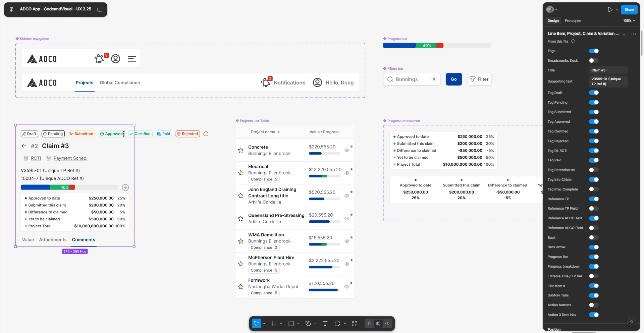Click the info circle icon after Rejected tag
Image resolution: width=644 pixels, height=333 pixels.
pos(206,134)
